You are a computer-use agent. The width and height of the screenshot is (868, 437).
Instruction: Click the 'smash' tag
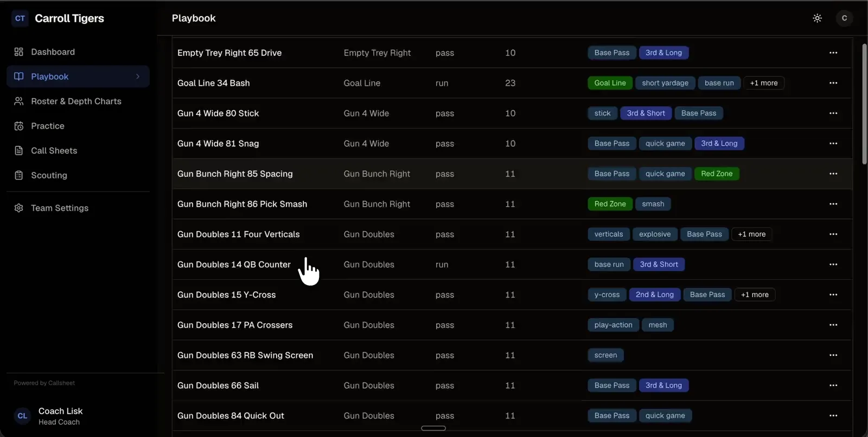[x=653, y=204]
